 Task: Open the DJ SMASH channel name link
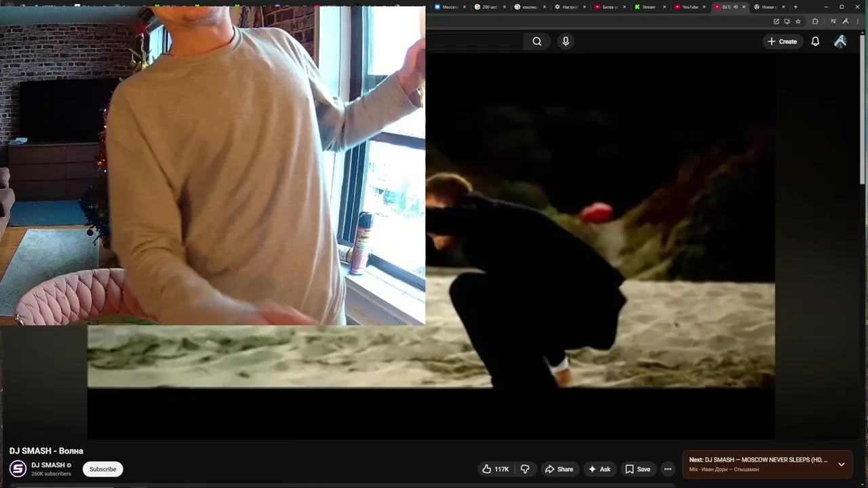click(x=48, y=465)
